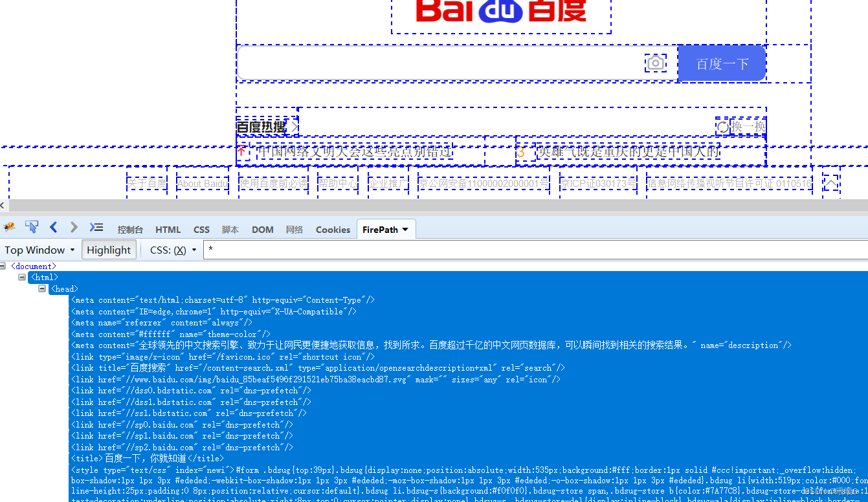Click the page horizontal scrollbar track
The height and width of the screenshot is (502, 868).
coord(437,205)
